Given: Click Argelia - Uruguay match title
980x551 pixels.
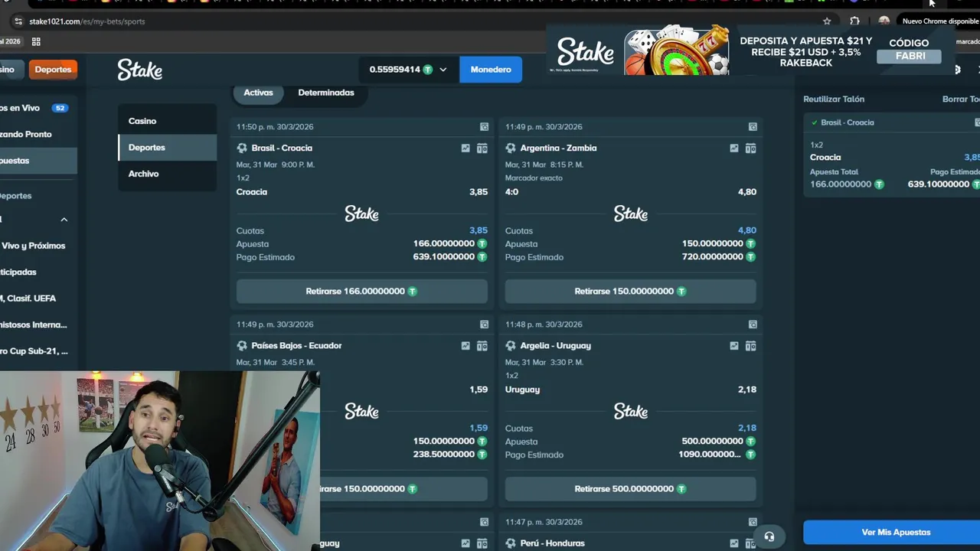Looking at the screenshot, I should coord(555,346).
